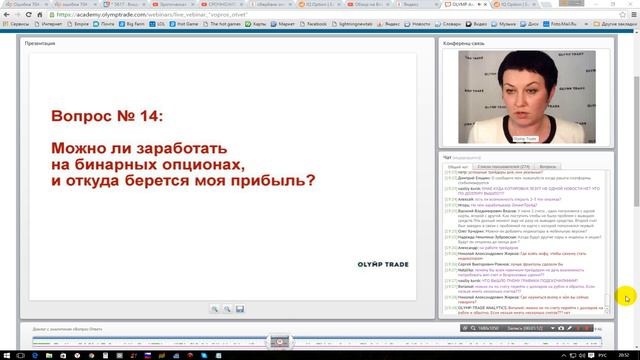Viewport: 640px width, 360px height.
Task: Click the browser forward arrow
Action: click(x=17, y=15)
